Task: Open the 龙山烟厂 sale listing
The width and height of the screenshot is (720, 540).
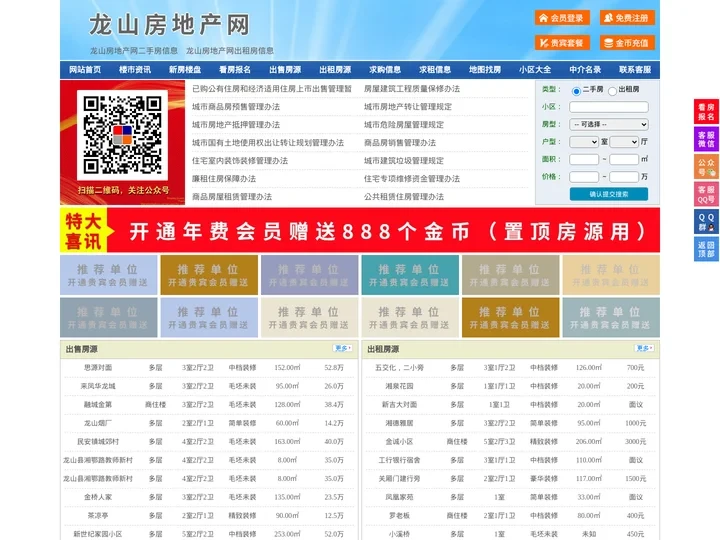Action: point(98,423)
